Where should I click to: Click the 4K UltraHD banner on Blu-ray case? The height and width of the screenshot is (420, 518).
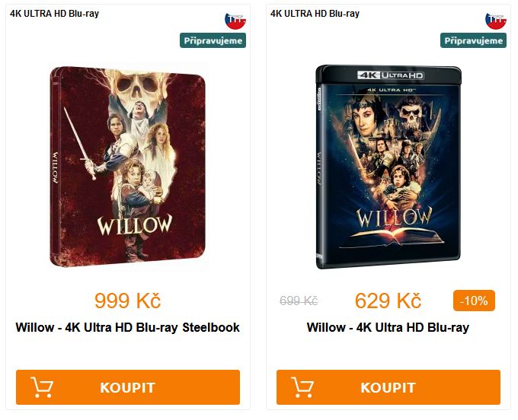(x=391, y=75)
